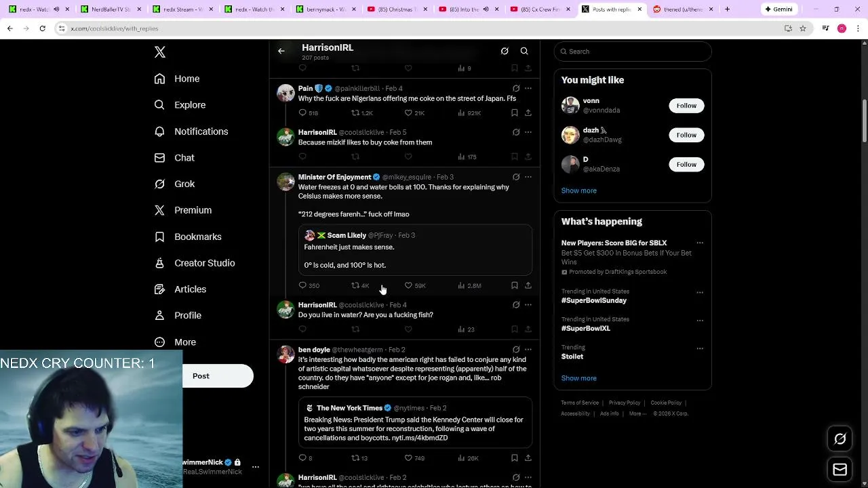The width and height of the screenshot is (868, 488).
Task: Like Pain's post about Japan
Action: [x=414, y=113]
